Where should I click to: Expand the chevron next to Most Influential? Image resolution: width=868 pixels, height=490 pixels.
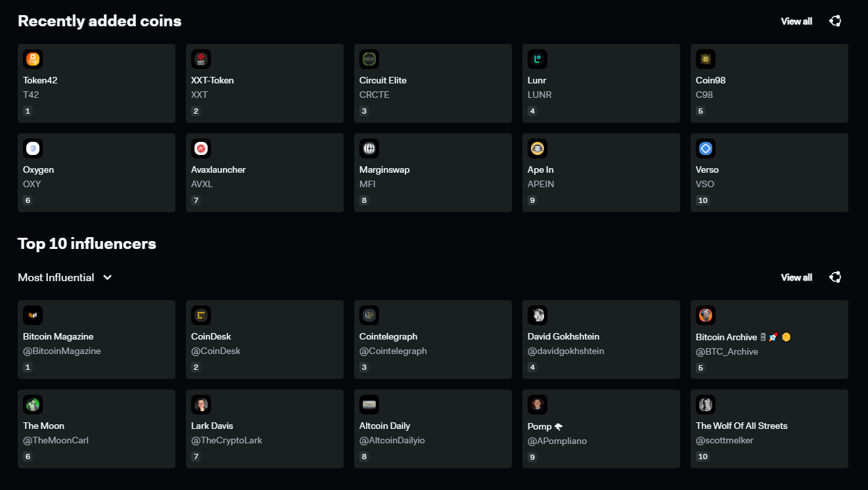108,277
